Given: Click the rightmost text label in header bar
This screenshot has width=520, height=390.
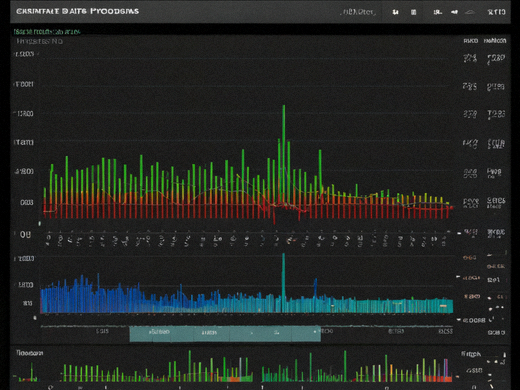Looking at the screenshot, I should pyautogui.click(x=496, y=12).
